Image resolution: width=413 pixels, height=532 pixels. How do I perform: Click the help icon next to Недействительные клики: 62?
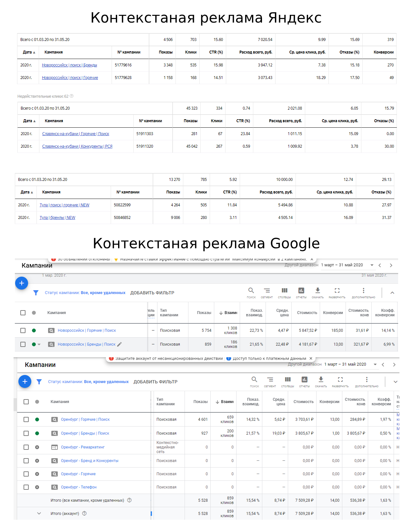tap(72, 96)
